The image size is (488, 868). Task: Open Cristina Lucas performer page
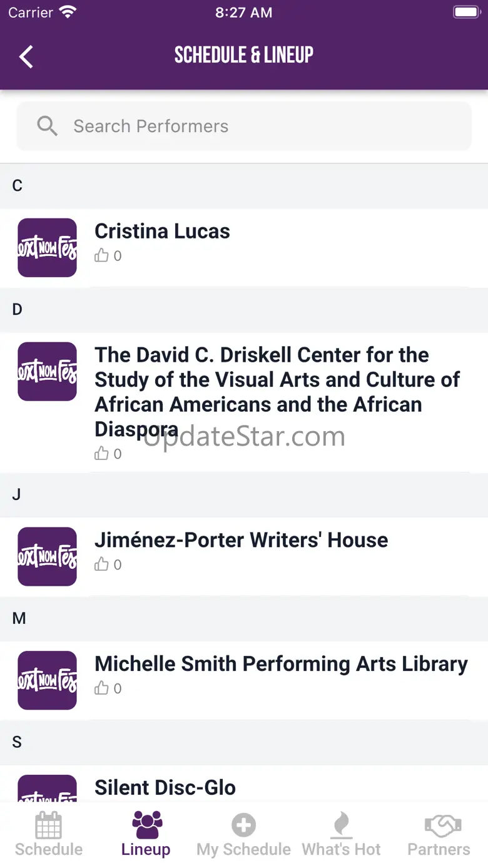162,232
